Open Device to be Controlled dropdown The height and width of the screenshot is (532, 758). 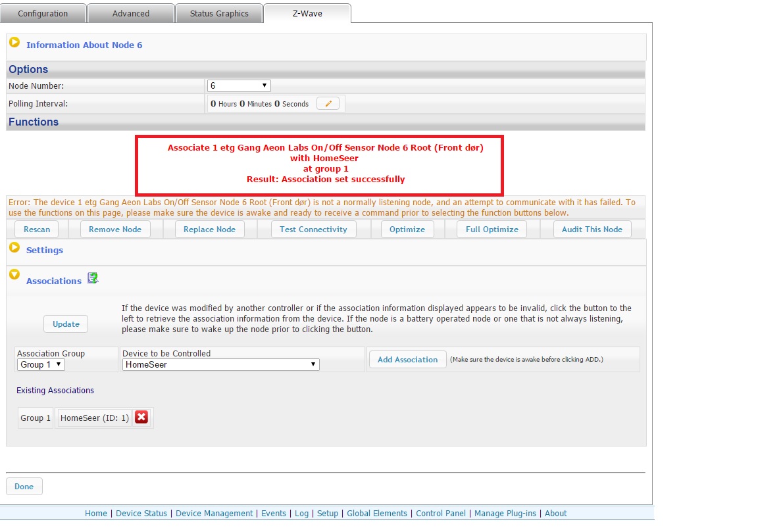[x=220, y=364]
